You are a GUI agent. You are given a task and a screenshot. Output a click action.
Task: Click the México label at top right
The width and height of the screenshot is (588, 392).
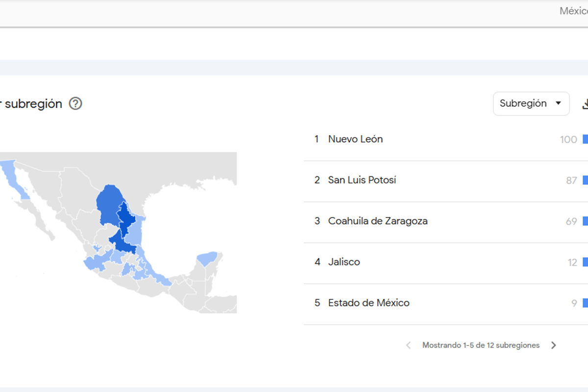(x=574, y=10)
